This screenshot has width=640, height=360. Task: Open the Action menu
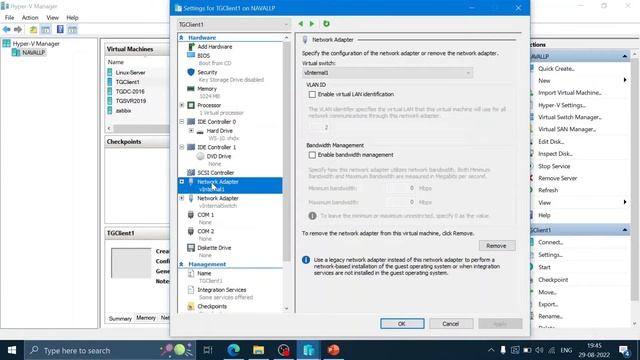(30, 18)
